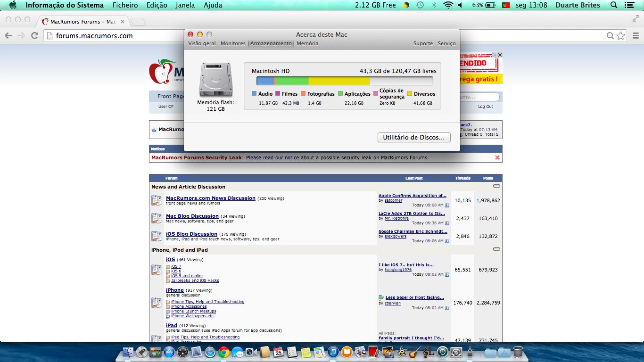Image resolution: width=644 pixels, height=362 pixels.
Task: Open iOS Blog Discussion forum
Action: point(191,234)
